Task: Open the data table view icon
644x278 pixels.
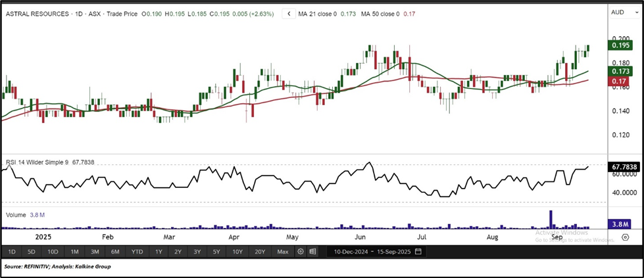Action: point(312,251)
